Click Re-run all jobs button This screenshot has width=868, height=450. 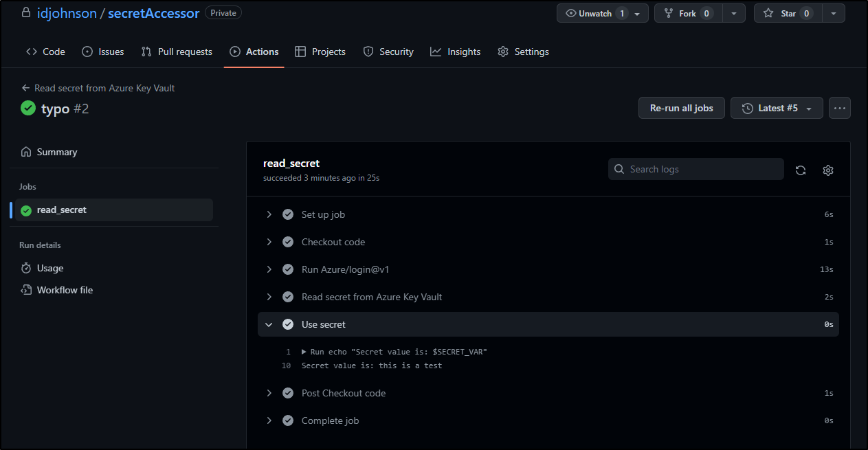682,108
